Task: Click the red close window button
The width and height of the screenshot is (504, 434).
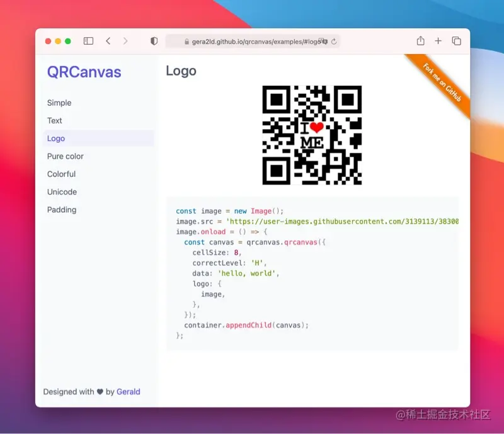Action: [49, 41]
